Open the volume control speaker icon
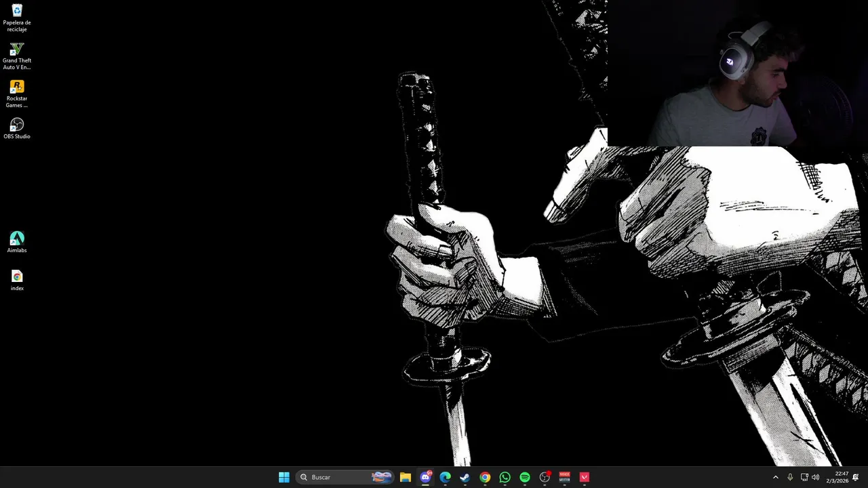Screen dimensions: 868x488 point(816,477)
